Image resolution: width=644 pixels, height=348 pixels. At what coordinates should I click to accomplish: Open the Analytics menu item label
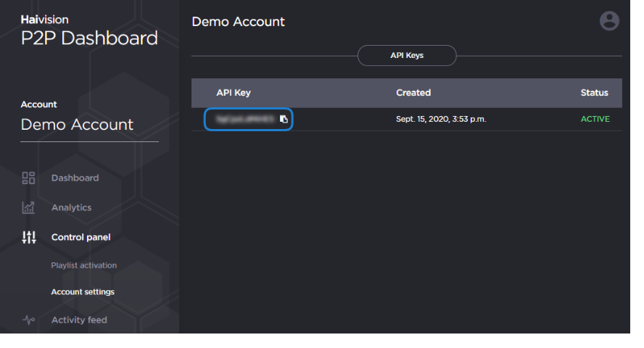71,207
